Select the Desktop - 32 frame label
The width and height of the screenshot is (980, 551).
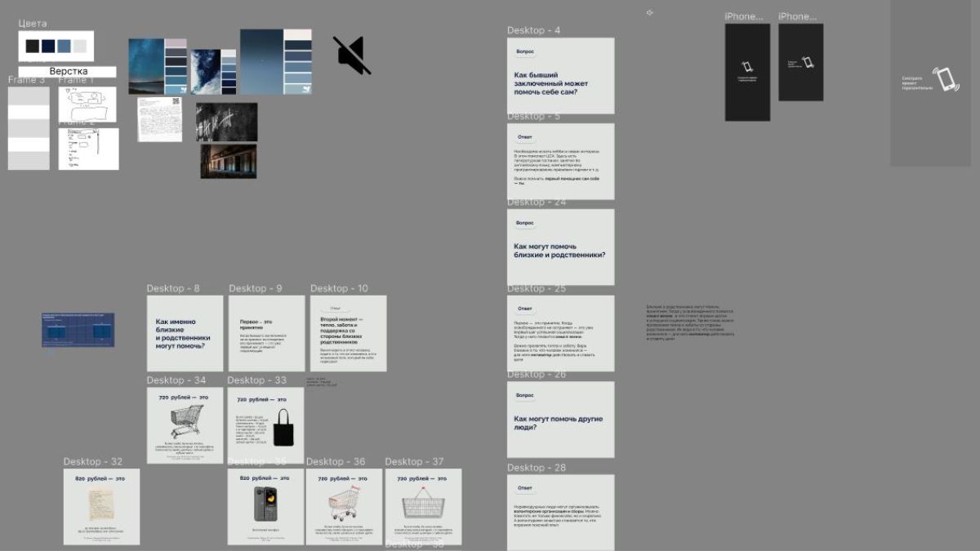(x=93, y=462)
